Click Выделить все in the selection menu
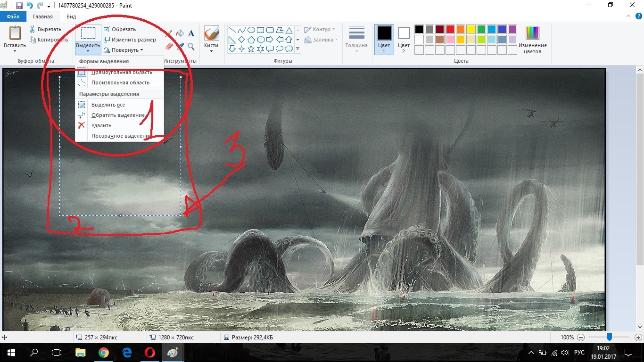 [108, 105]
